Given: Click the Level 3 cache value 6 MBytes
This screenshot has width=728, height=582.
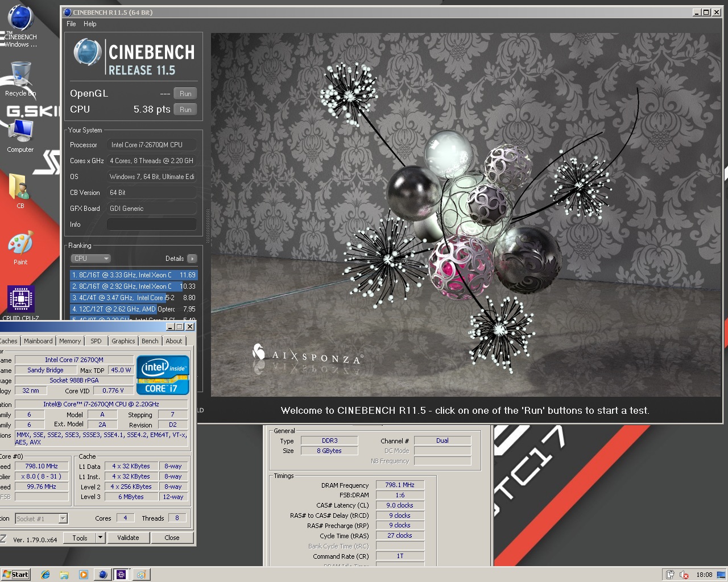Looking at the screenshot, I should [x=131, y=497].
